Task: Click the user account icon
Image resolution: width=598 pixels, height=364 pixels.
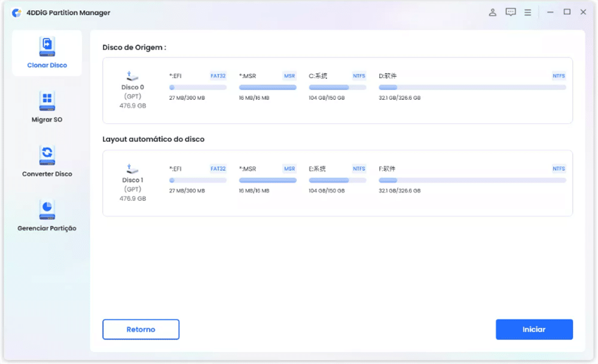Action: pos(493,13)
